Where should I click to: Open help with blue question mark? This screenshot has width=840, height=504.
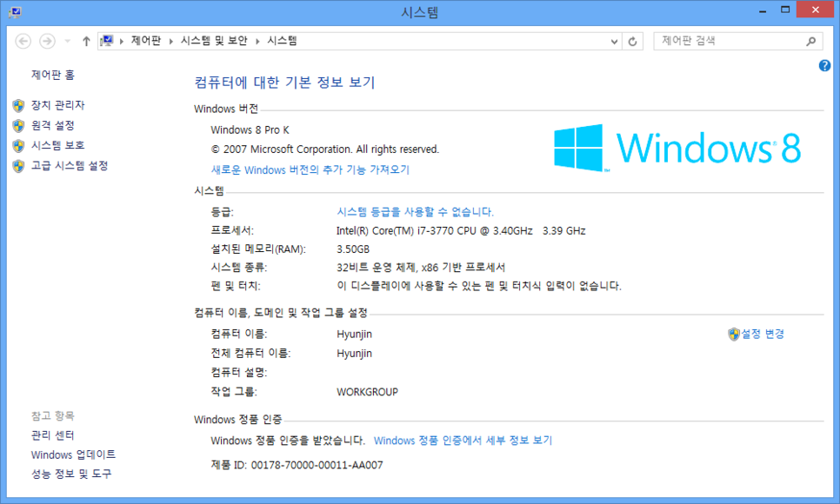tap(824, 66)
